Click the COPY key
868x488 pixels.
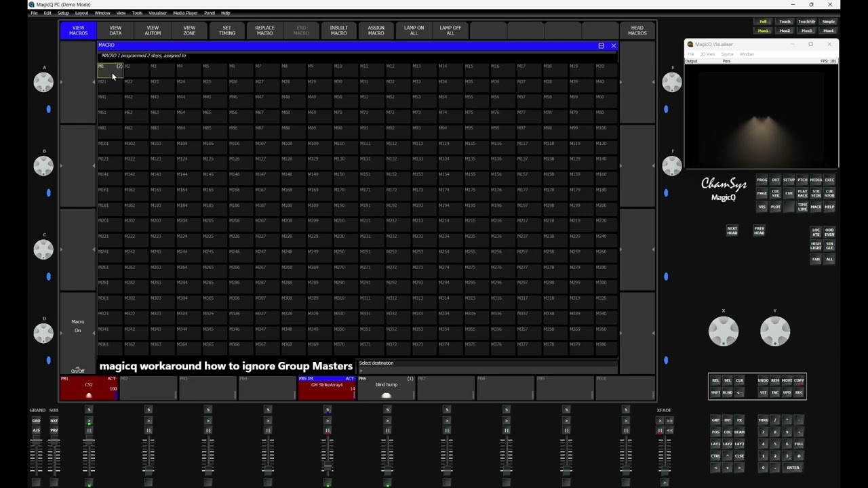(799, 380)
